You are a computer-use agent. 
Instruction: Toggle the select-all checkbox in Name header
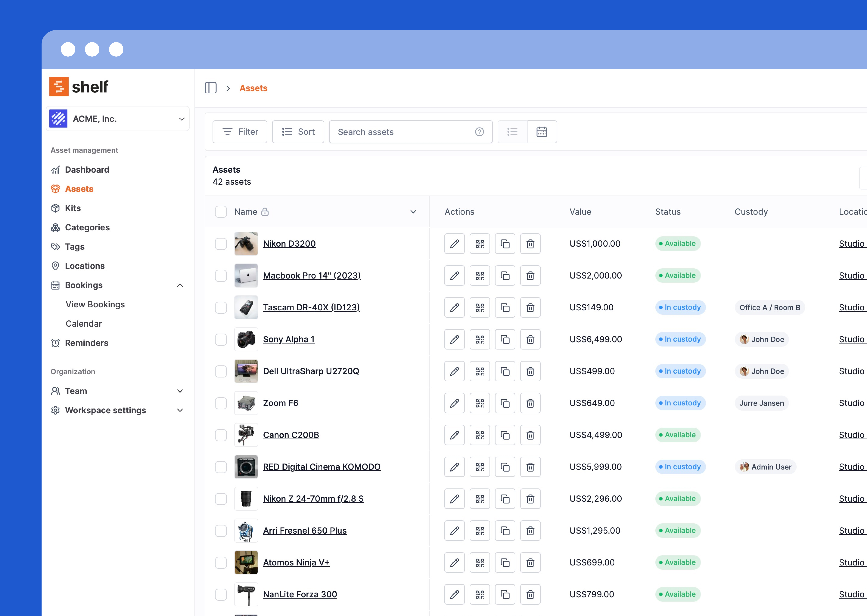click(221, 212)
